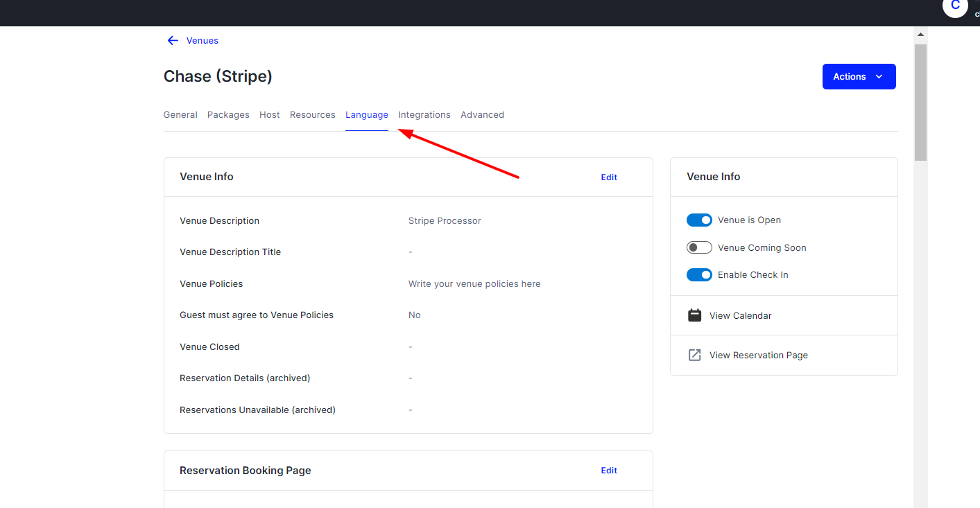
Task: Select the Packages tab
Action: 228,114
